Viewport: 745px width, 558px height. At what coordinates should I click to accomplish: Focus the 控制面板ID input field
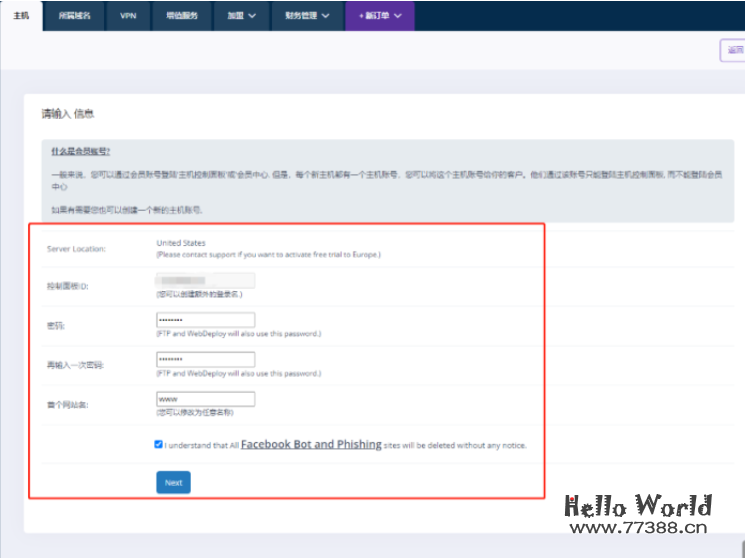point(205,281)
